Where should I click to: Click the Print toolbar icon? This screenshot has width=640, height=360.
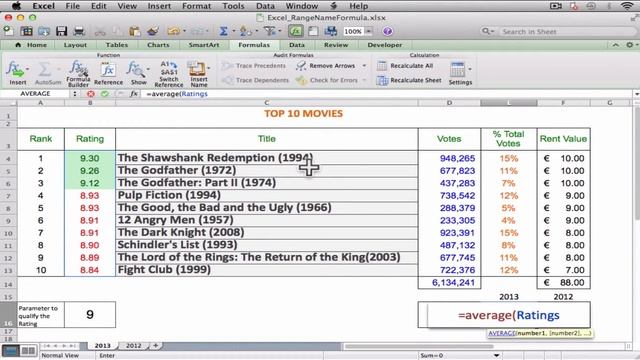click(79, 31)
